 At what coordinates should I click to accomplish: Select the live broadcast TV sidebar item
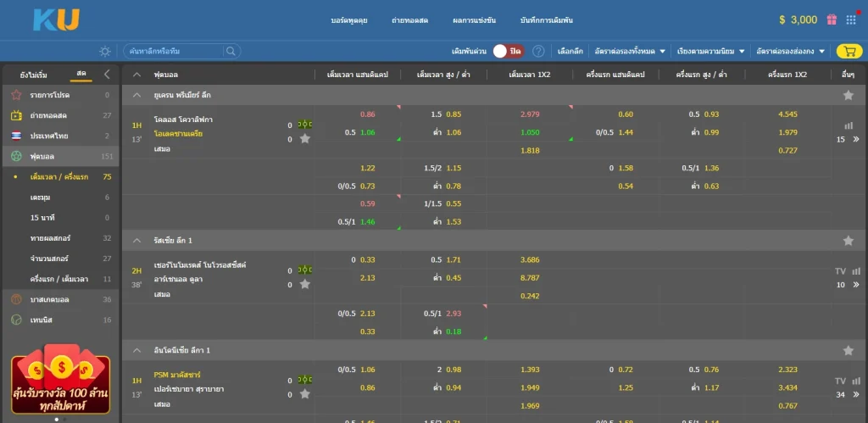point(60,116)
